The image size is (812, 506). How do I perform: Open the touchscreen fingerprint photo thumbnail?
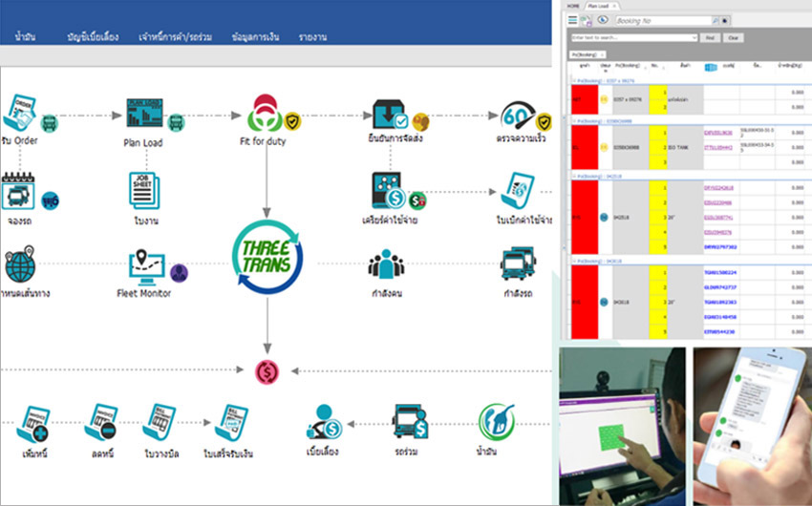coord(623,427)
